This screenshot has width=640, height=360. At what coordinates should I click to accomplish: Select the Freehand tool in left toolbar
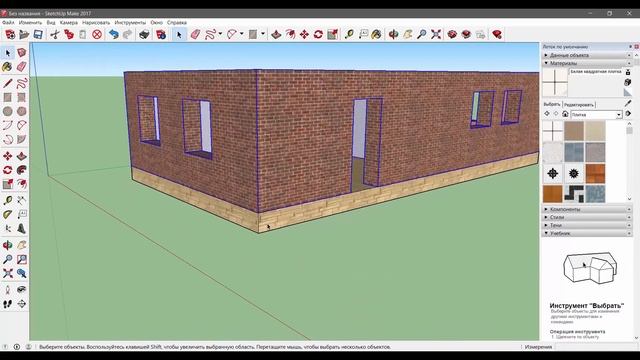pyautogui.click(x=22, y=84)
